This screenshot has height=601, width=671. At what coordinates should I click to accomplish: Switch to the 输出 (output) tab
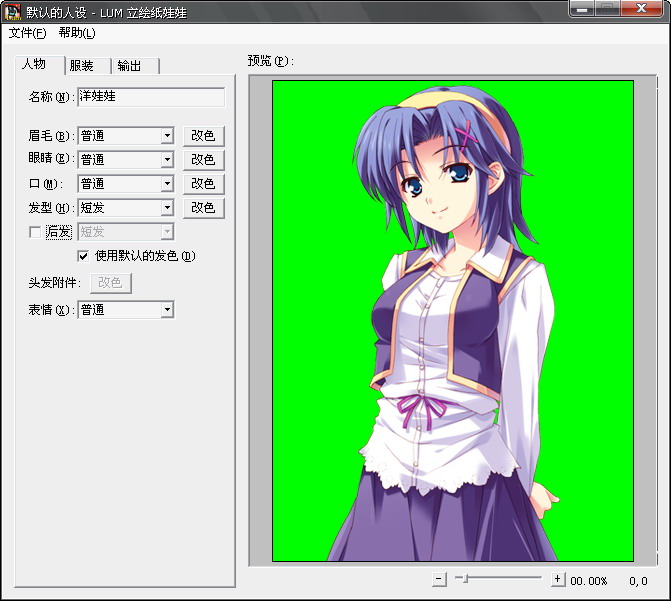130,66
